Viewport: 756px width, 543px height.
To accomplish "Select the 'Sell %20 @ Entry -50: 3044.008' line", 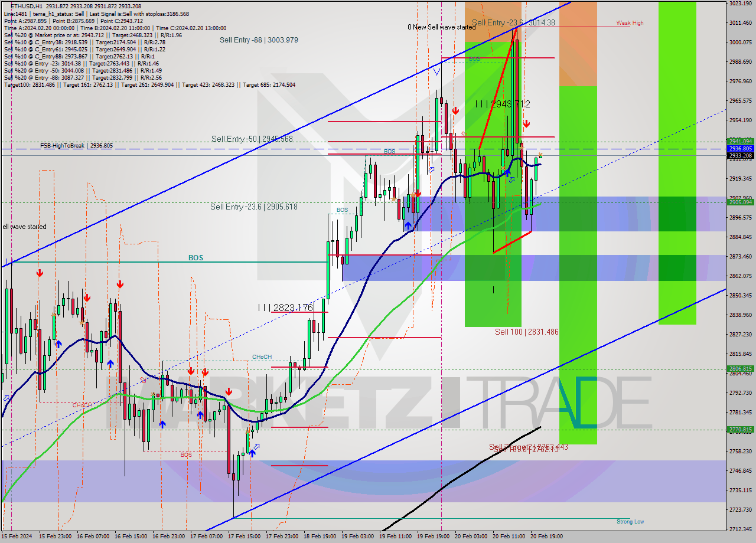I will pyautogui.click(x=83, y=70).
